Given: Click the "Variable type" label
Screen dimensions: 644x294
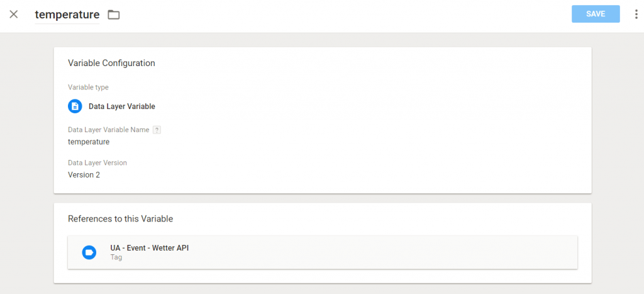Looking at the screenshot, I should (88, 88).
